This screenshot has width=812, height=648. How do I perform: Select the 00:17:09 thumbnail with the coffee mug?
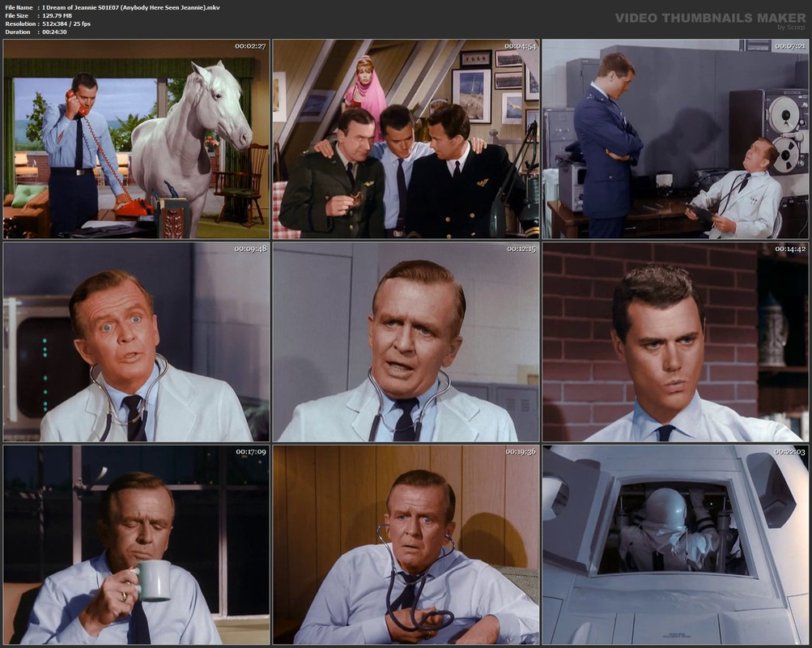tap(137, 545)
